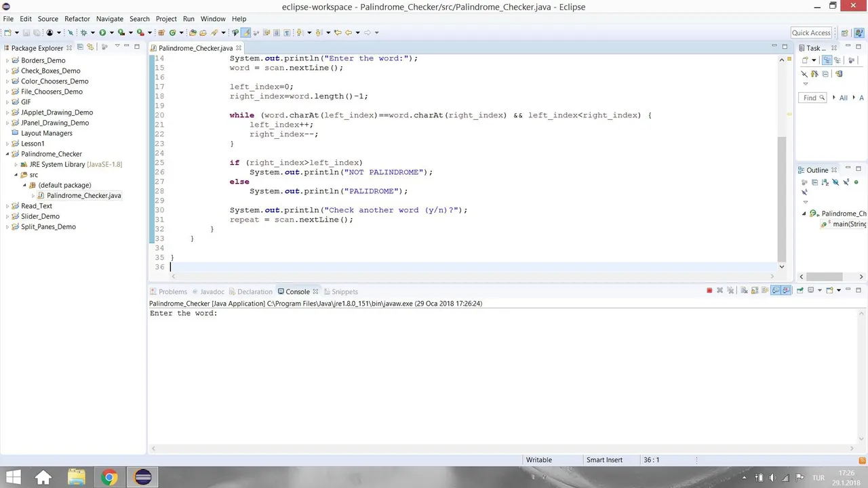The width and height of the screenshot is (868, 488).
Task: Select main(String) method in Outline
Action: (844, 224)
